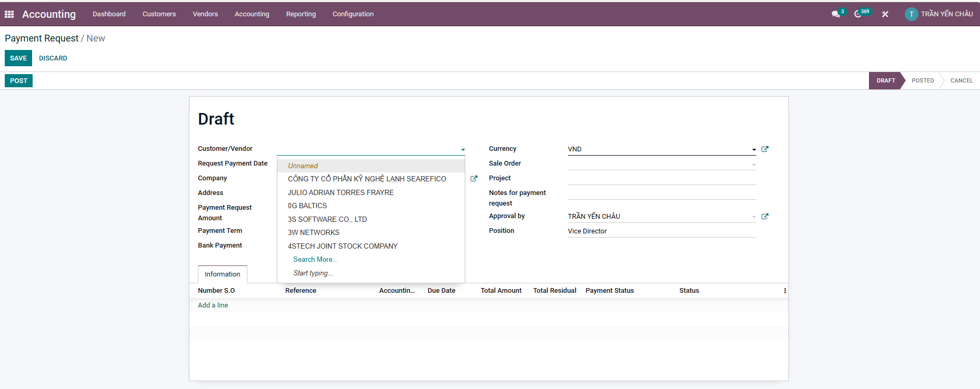
Task: Select JULIO ADRIAN TORRES FRAYRE option
Action: click(371, 193)
